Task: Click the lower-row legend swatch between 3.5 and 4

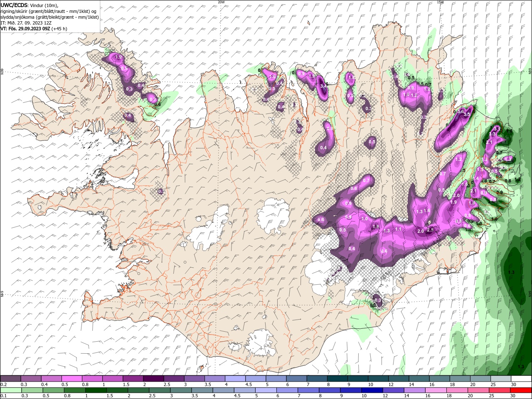Action: [202, 390]
